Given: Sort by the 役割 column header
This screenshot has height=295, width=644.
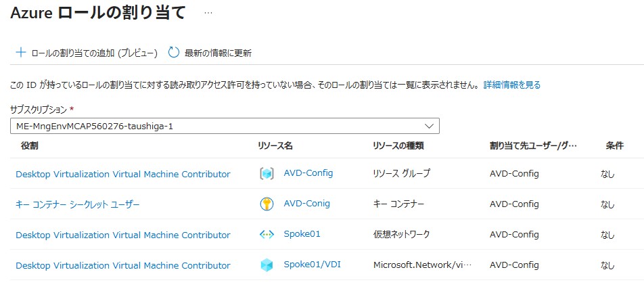Looking at the screenshot, I should [x=30, y=146].
